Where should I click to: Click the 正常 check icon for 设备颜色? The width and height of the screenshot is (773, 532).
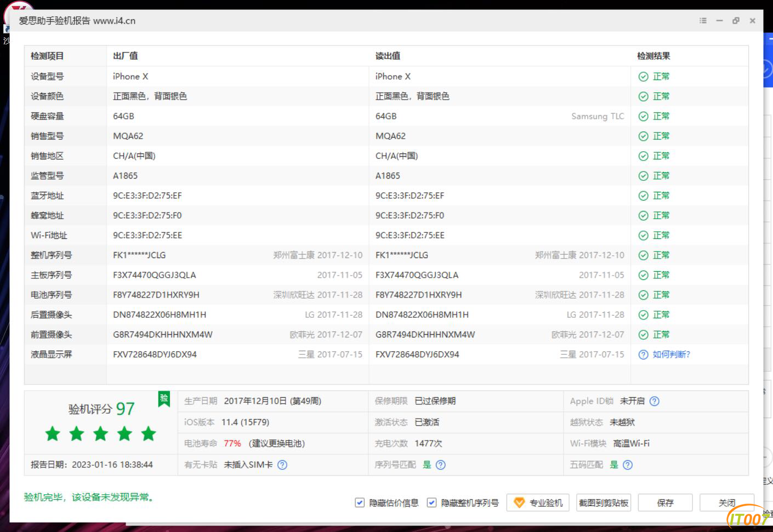pyautogui.click(x=644, y=96)
